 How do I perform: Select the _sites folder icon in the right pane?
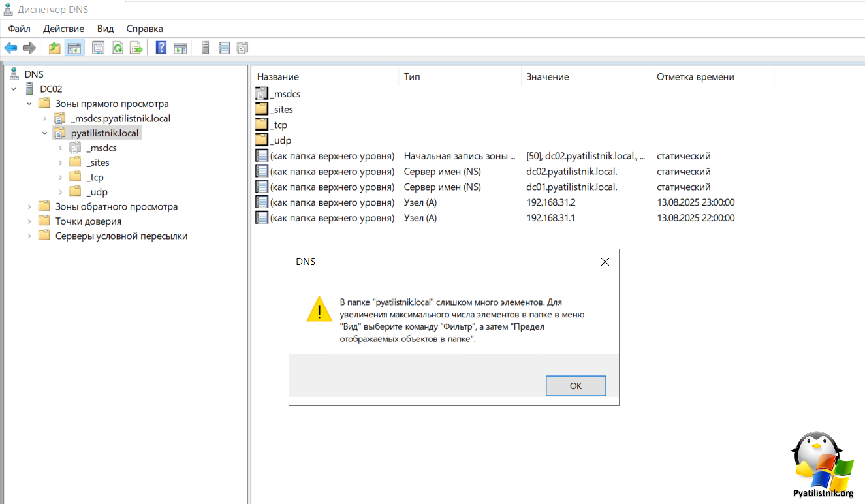(262, 109)
